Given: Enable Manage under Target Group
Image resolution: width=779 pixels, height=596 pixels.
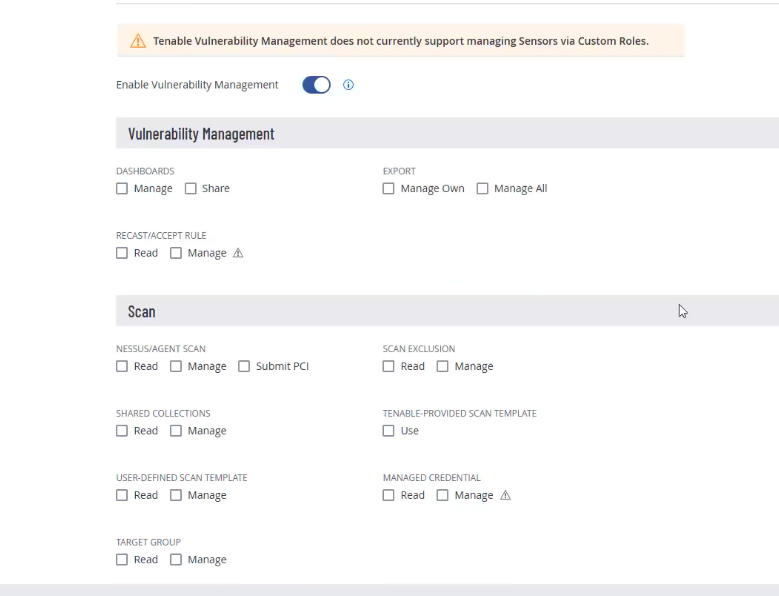Looking at the screenshot, I should click(176, 560).
